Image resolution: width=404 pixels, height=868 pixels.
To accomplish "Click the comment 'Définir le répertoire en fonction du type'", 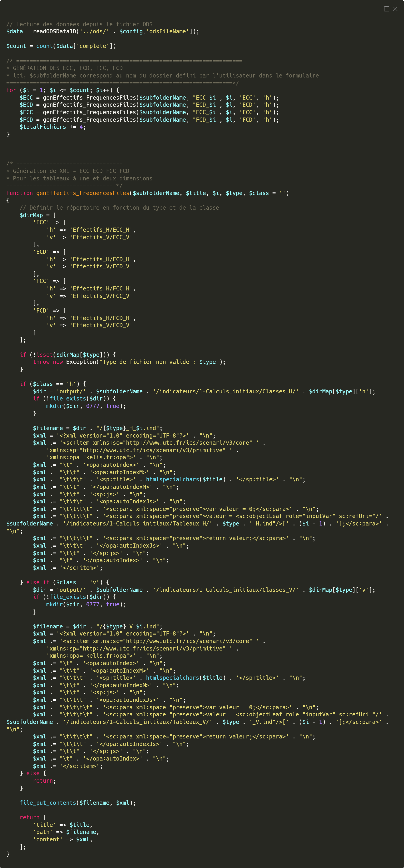I will 119,208.
